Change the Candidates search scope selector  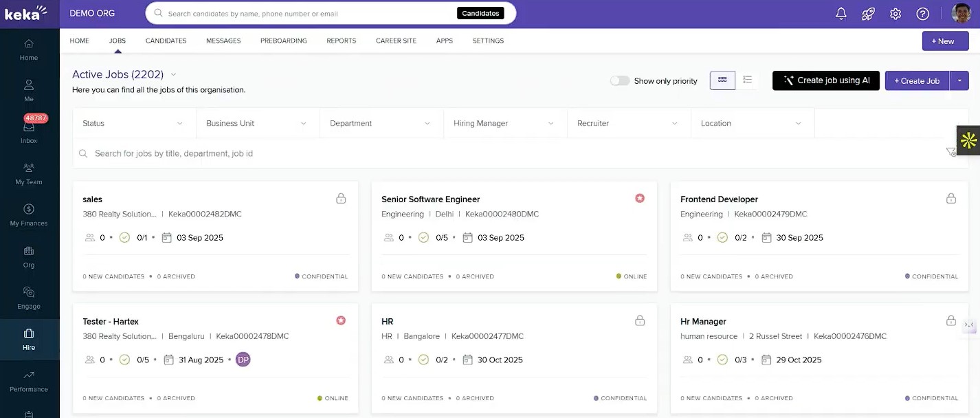[480, 13]
